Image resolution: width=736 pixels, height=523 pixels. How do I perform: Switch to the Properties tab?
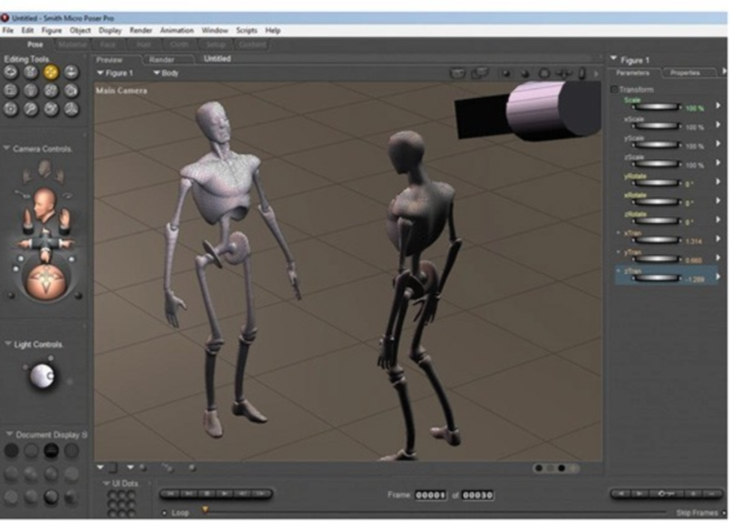point(685,73)
